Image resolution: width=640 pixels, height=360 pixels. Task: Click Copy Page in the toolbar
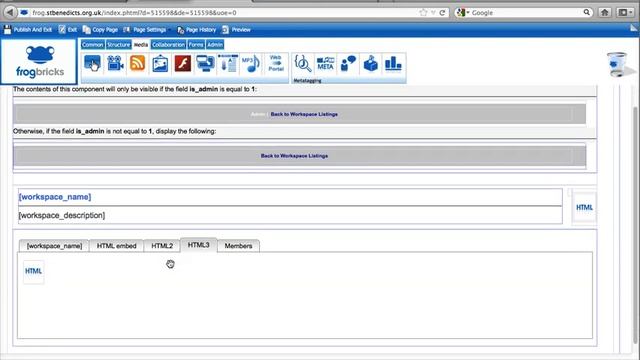tap(100, 30)
